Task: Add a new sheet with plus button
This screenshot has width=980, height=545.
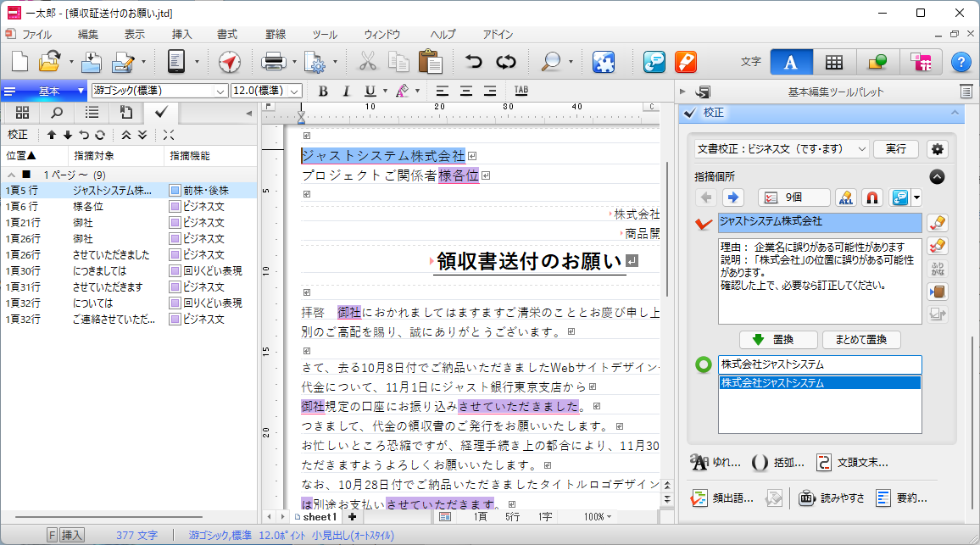Action: (x=353, y=517)
